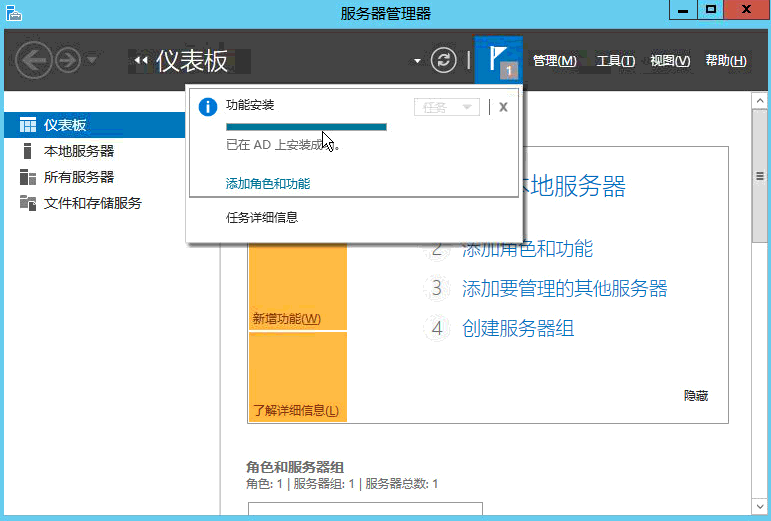771x521 pixels.
Task: Click the 隐藏 link in welcome panel
Action: [695, 396]
